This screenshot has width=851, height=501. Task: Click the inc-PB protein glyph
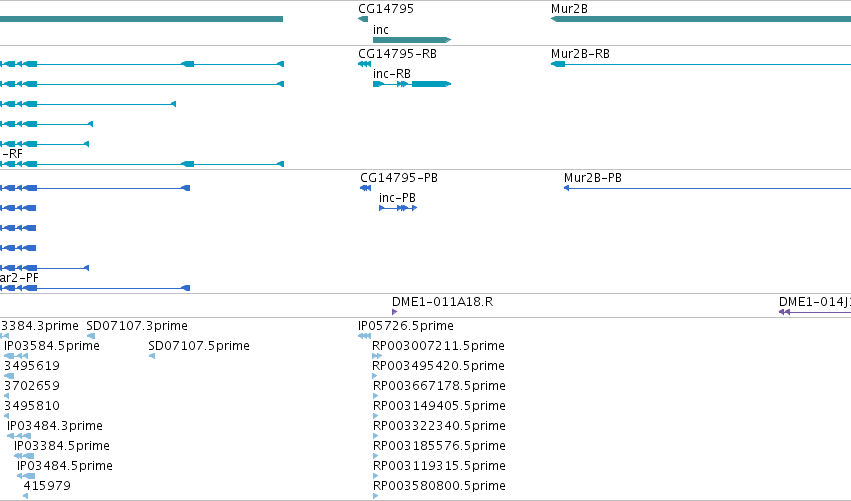(398, 208)
